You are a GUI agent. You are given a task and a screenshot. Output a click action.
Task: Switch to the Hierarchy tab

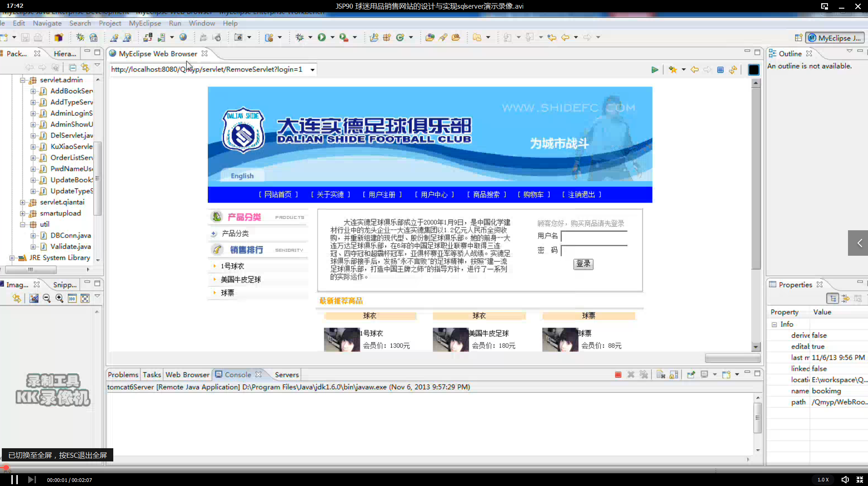[x=65, y=54]
